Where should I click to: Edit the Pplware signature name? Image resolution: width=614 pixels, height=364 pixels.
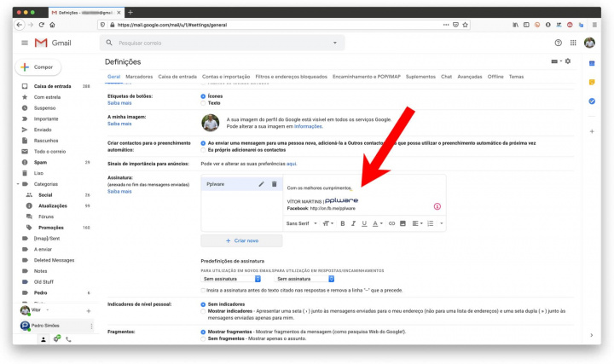click(262, 184)
